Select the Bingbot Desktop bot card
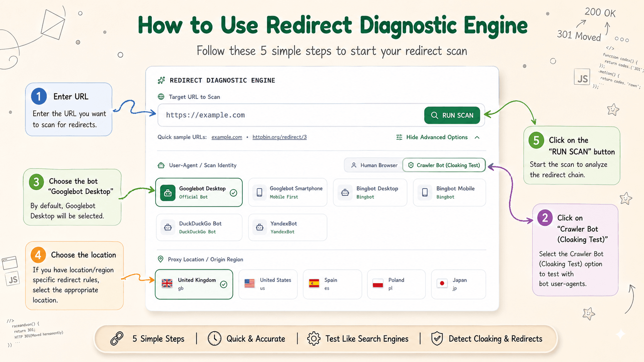 [x=370, y=192]
